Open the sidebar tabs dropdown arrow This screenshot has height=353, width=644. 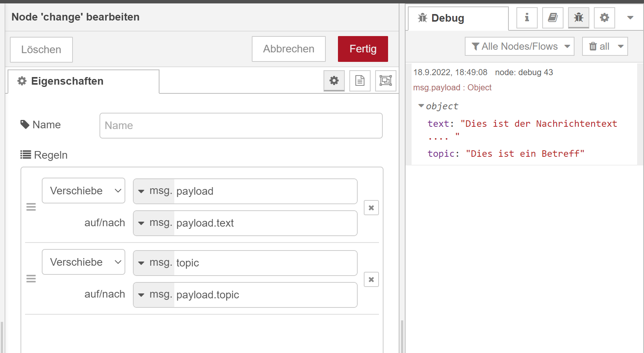point(630,18)
